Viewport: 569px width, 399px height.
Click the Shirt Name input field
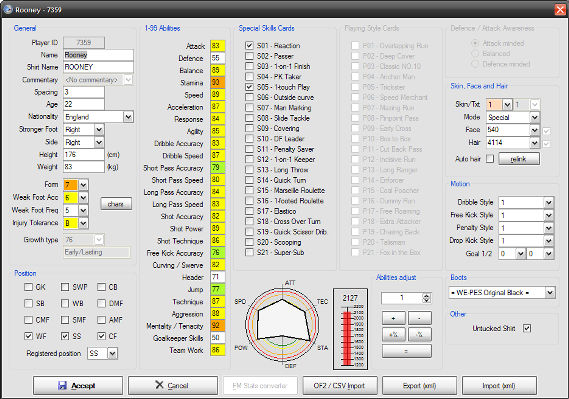pyautogui.click(x=98, y=67)
